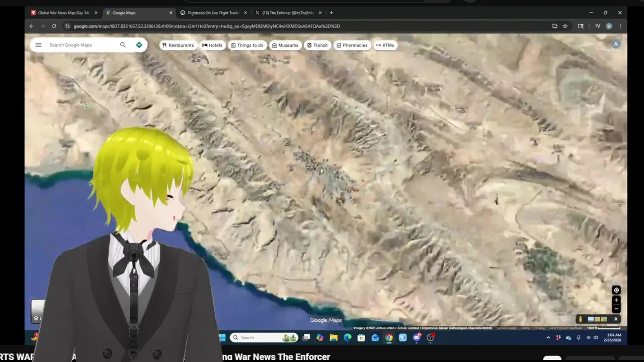Open Discord from the taskbar

pyautogui.click(x=417, y=337)
